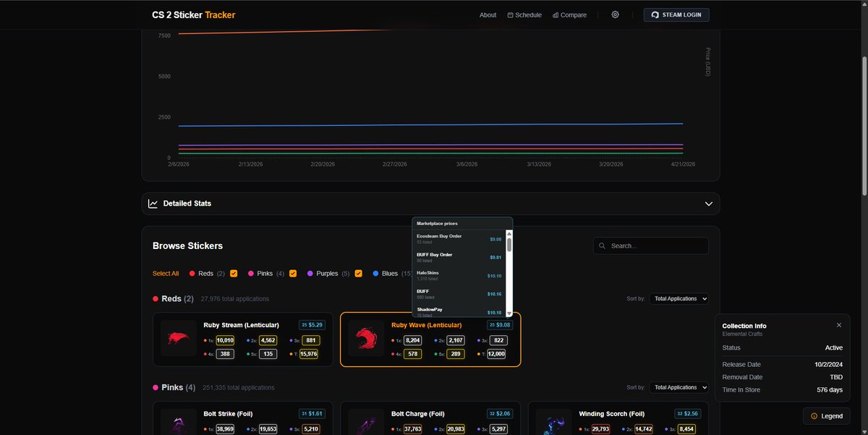
Task: Click the Steam logo in the login button
Action: (x=655, y=14)
